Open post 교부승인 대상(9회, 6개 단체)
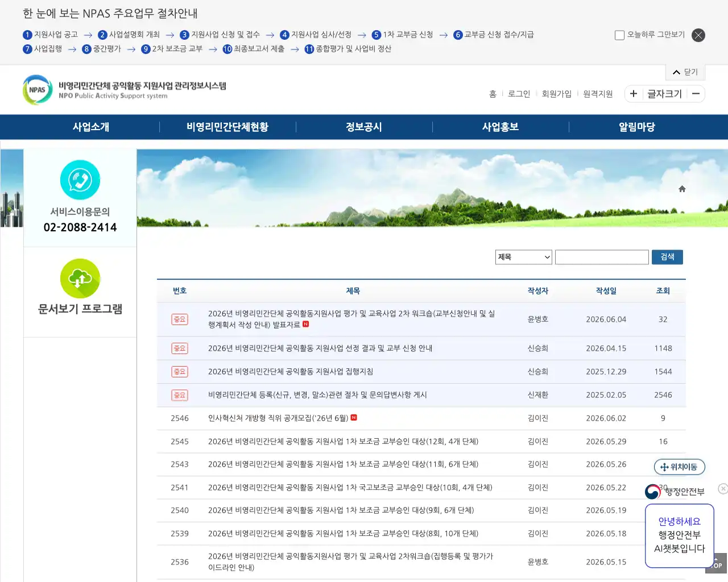728x582 pixels. [x=341, y=510]
